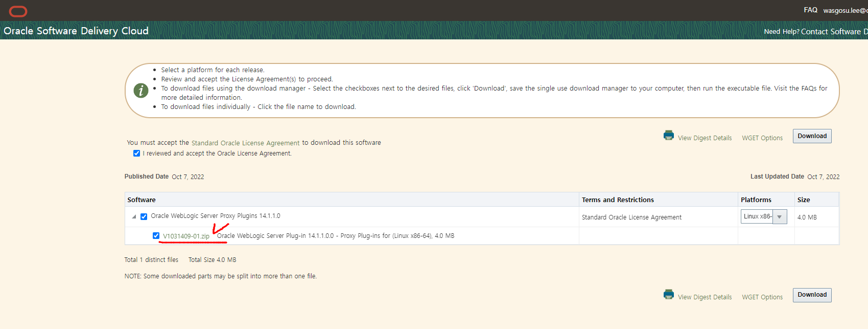Click the Last Updated Date Oct 7, 2022 text
Viewport: 868px width, 329px height.
794,177
